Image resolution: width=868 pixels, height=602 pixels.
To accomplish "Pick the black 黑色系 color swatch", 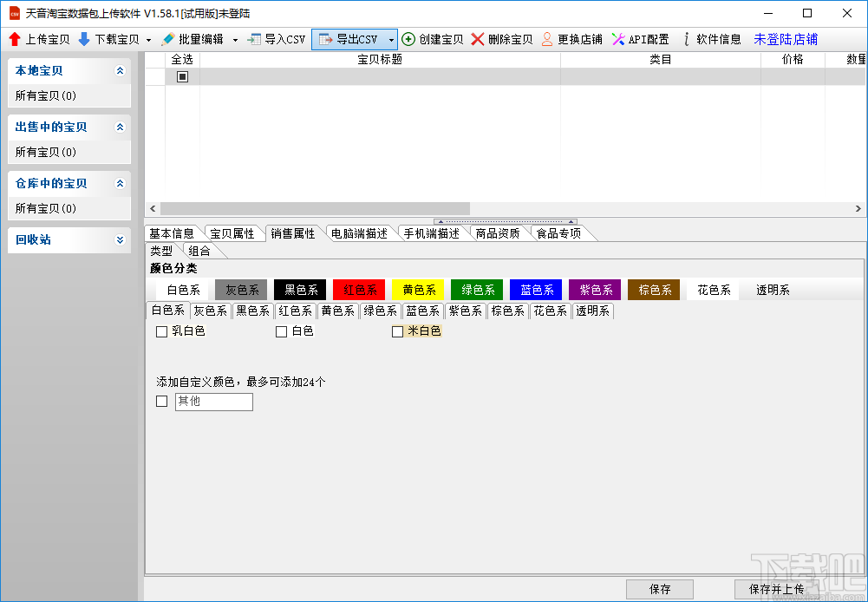I will (301, 290).
